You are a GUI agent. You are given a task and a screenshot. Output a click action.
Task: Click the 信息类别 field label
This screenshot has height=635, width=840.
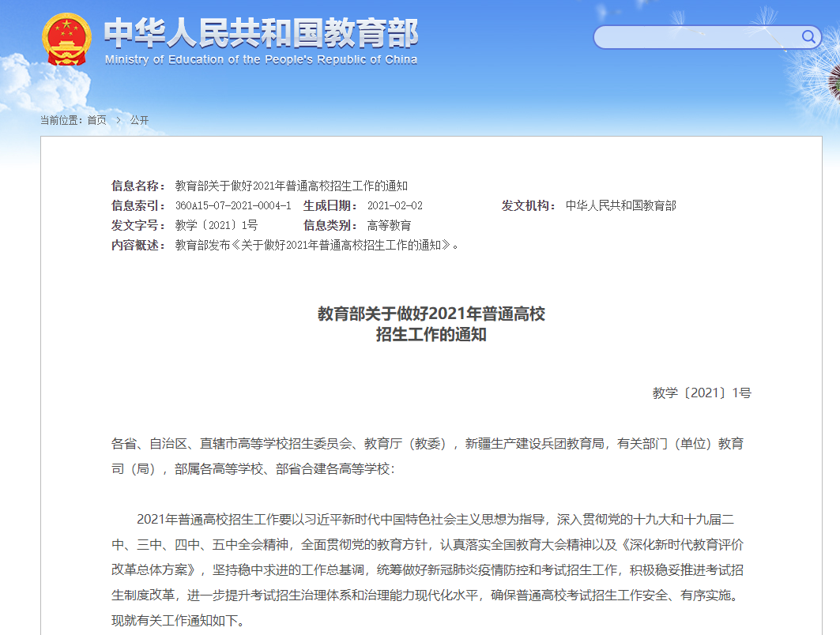pyautogui.click(x=326, y=224)
